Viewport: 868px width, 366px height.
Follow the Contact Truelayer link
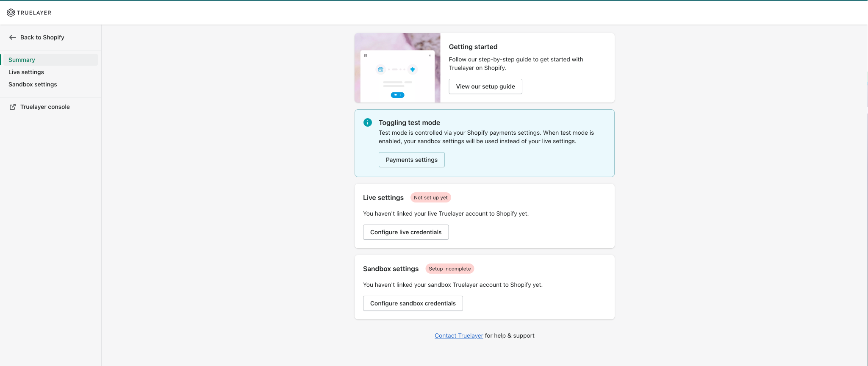[x=459, y=335]
